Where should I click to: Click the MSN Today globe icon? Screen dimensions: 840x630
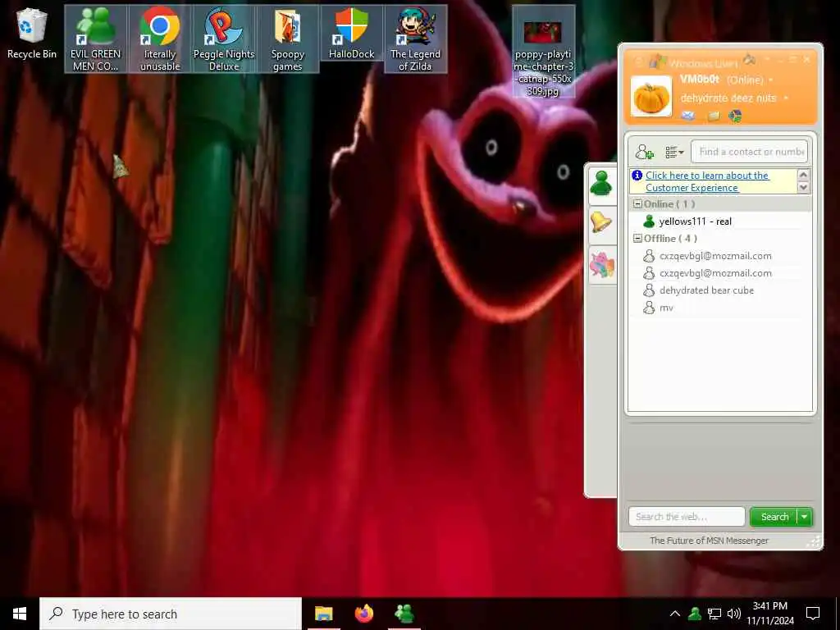click(x=736, y=116)
